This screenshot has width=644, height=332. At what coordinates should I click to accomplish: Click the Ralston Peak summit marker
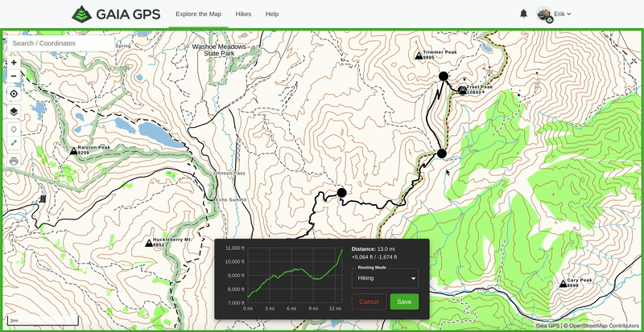73,150
